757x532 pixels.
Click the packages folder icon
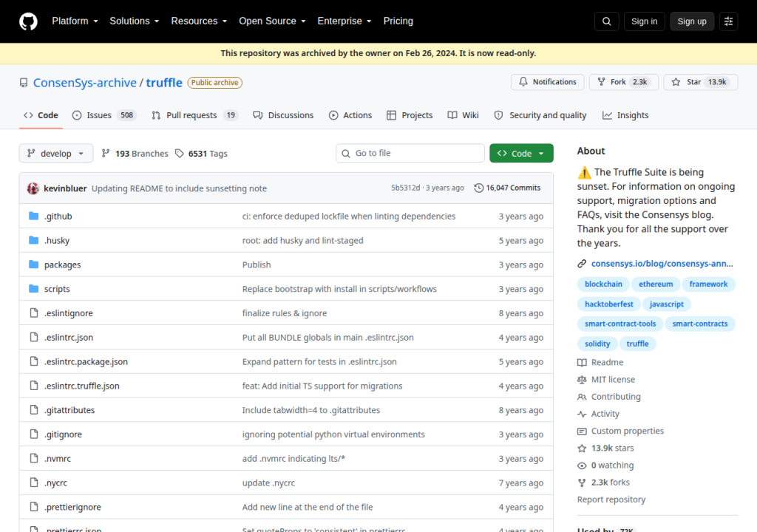[33, 264]
